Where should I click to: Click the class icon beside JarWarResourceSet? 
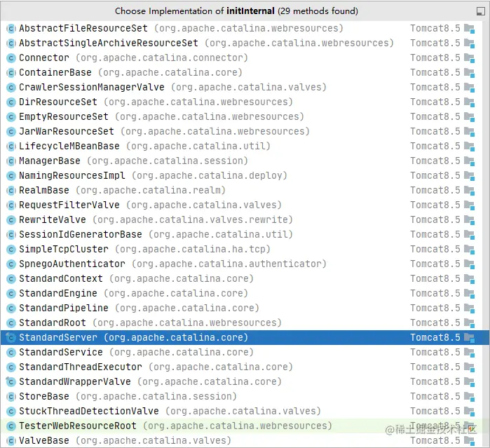11,132
